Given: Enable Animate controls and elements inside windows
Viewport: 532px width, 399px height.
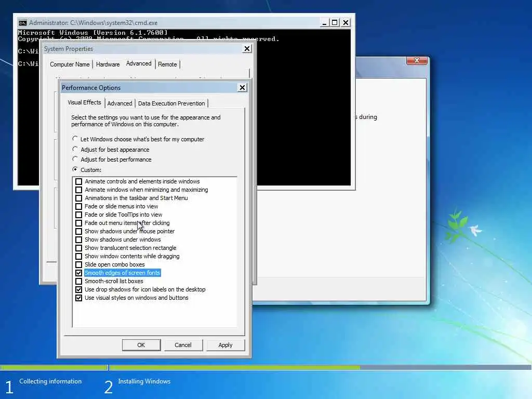Looking at the screenshot, I should point(79,181).
